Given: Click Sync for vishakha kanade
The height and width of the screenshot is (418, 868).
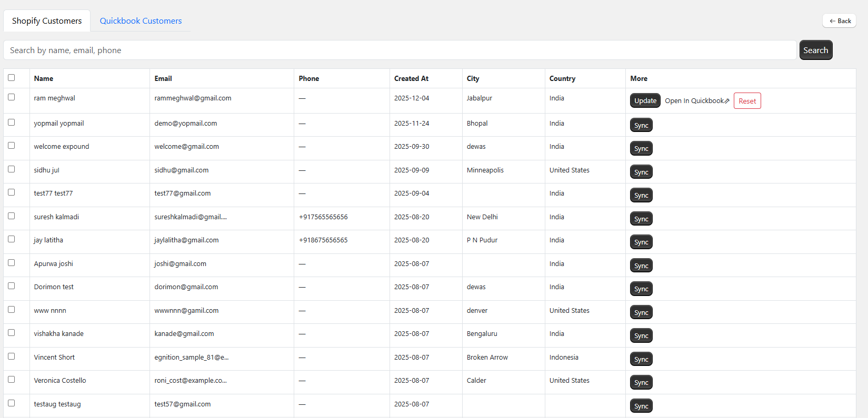Looking at the screenshot, I should pos(641,336).
